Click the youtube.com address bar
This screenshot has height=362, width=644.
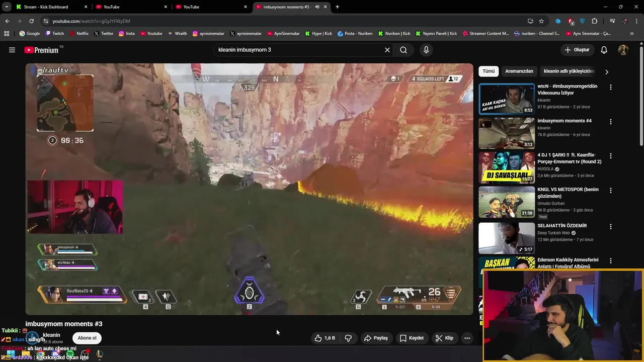[282, 21]
